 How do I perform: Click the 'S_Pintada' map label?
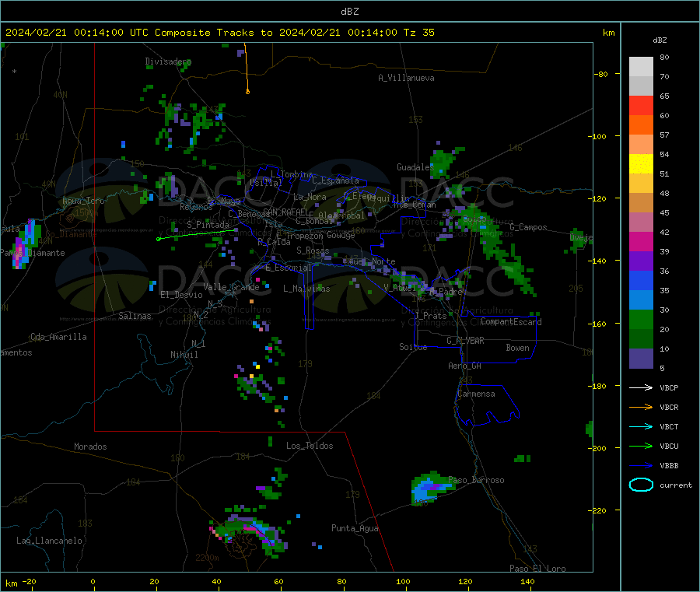[x=208, y=225]
